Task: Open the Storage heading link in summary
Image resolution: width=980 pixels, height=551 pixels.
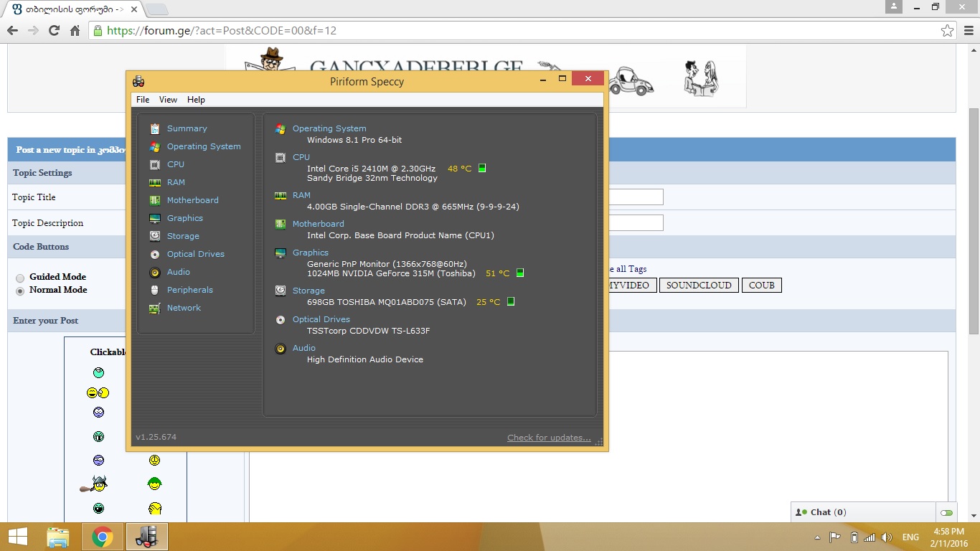Action: click(308, 291)
